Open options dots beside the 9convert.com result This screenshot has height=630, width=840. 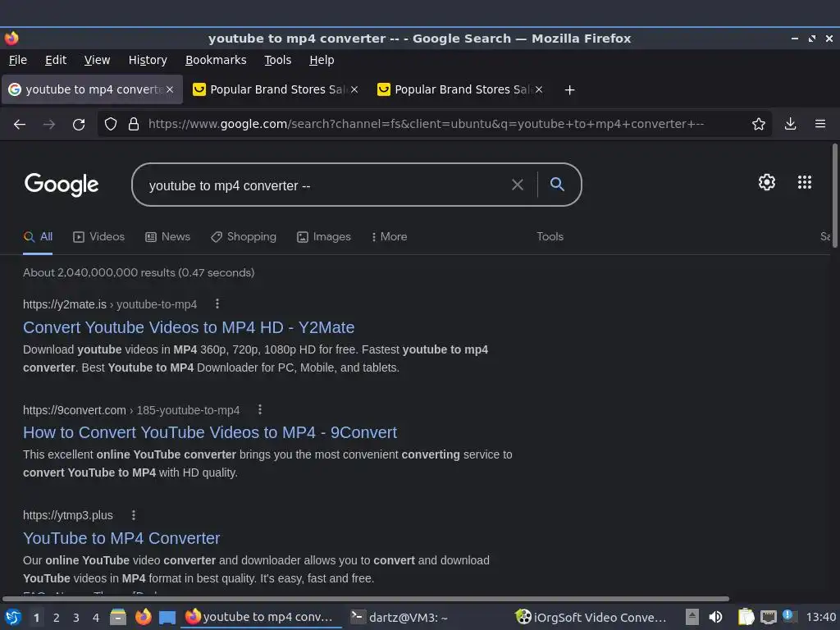(x=260, y=409)
